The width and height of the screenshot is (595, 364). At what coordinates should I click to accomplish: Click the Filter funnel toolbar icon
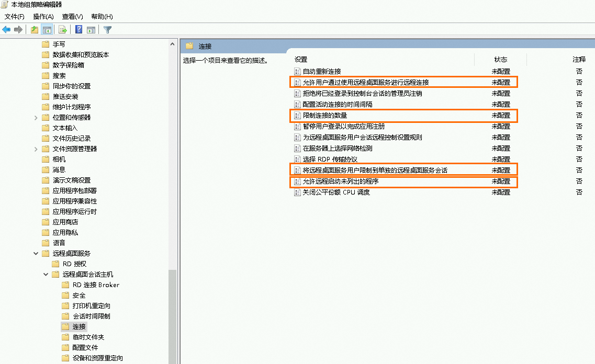pos(107,30)
